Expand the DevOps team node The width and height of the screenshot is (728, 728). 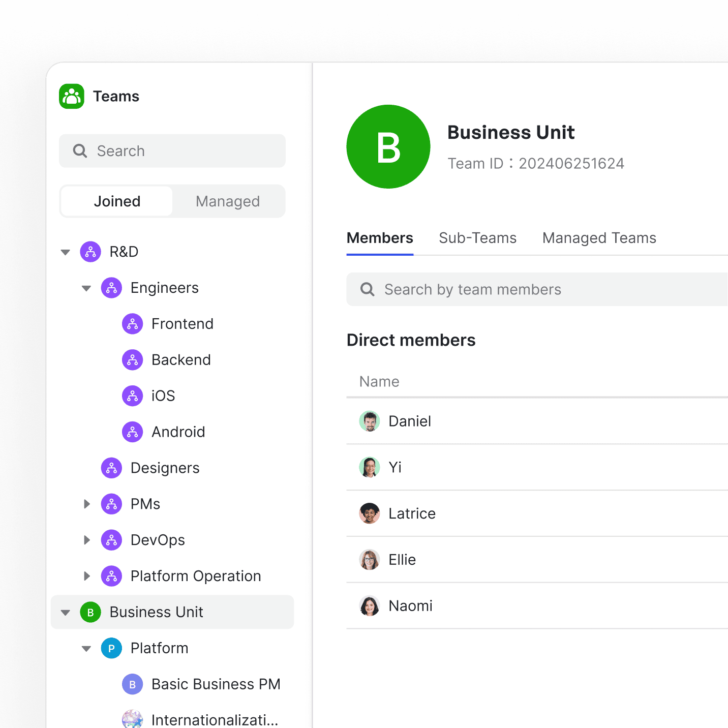[86, 540]
